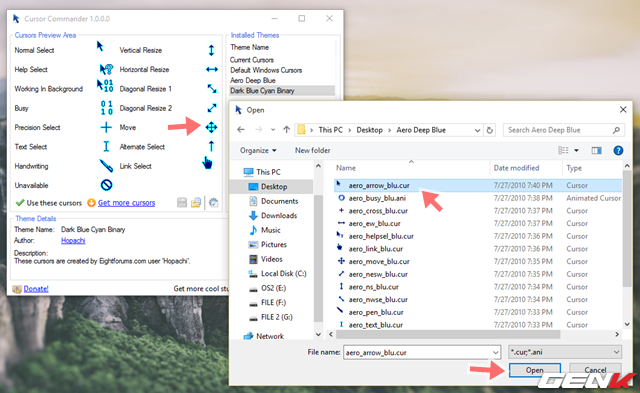
Task: Click the Precision Select crosshair preview
Action: [x=106, y=127]
